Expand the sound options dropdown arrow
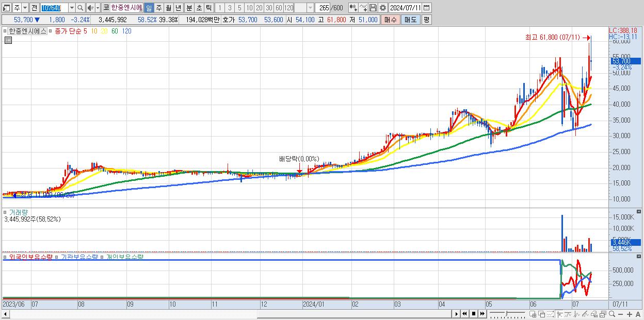The width and height of the screenshot is (644, 320). click(98, 8)
